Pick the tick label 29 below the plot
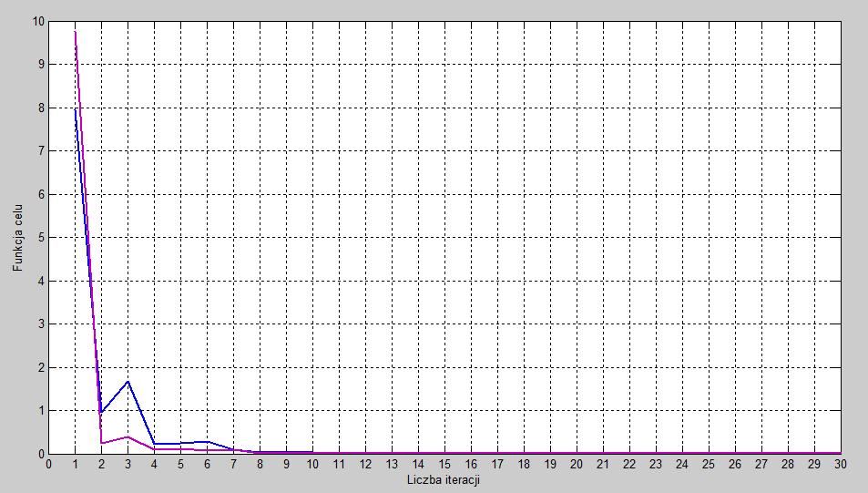The height and width of the screenshot is (493, 868). tap(813, 465)
